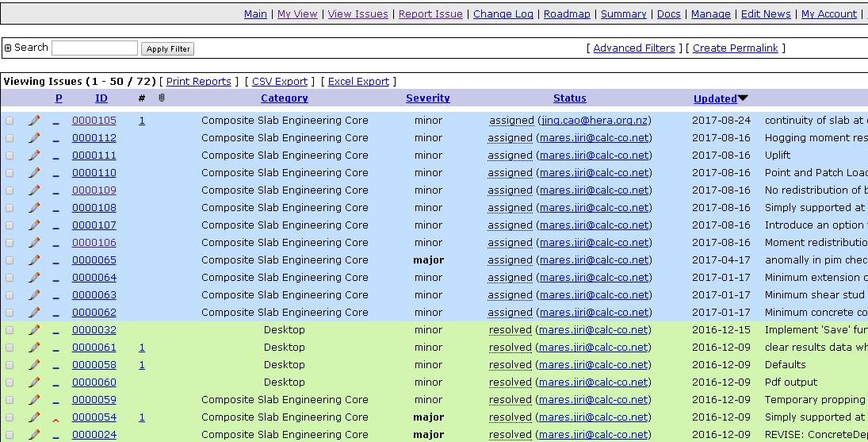Viewport: 868px width, 442px height.
Task: Open issue 0000108 by its ID link
Action: point(94,208)
